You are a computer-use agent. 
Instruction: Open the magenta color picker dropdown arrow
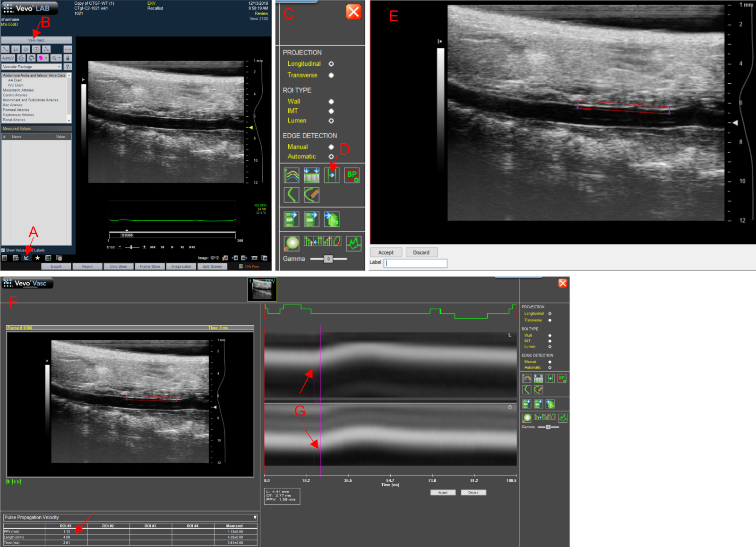pyautogui.click(x=46, y=58)
